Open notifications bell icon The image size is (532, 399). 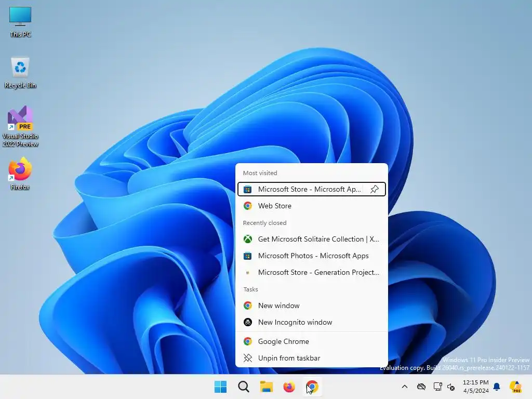(x=497, y=387)
